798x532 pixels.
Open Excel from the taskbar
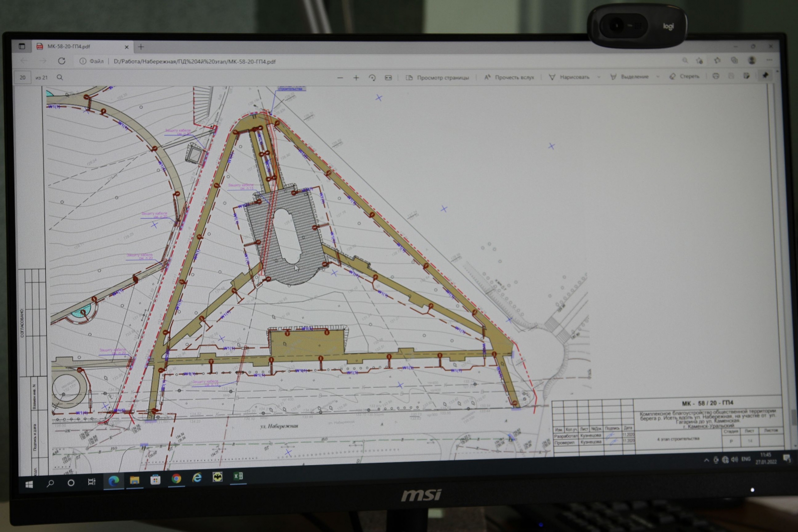pyautogui.click(x=238, y=477)
